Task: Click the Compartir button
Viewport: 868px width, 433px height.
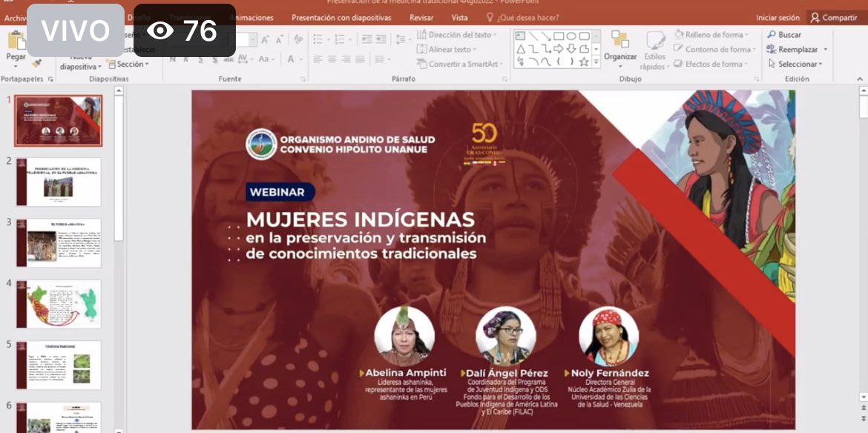Action: point(834,18)
